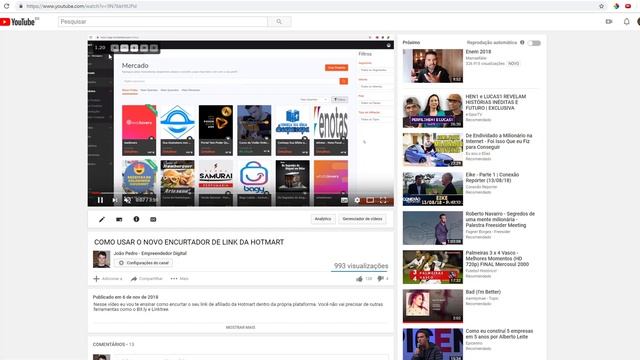Click Adicionar a with the plus icon
The image size is (640, 360).
[x=108, y=279]
